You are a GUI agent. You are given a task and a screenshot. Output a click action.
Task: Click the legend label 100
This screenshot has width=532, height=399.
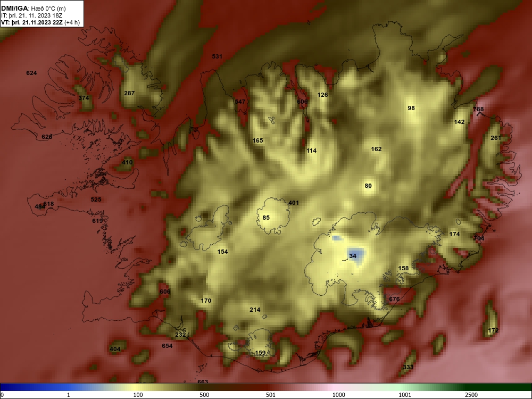tap(138, 395)
